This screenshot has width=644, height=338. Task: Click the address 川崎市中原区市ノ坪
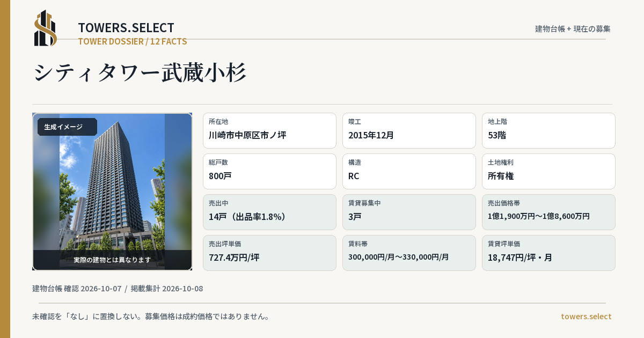(247, 135)
